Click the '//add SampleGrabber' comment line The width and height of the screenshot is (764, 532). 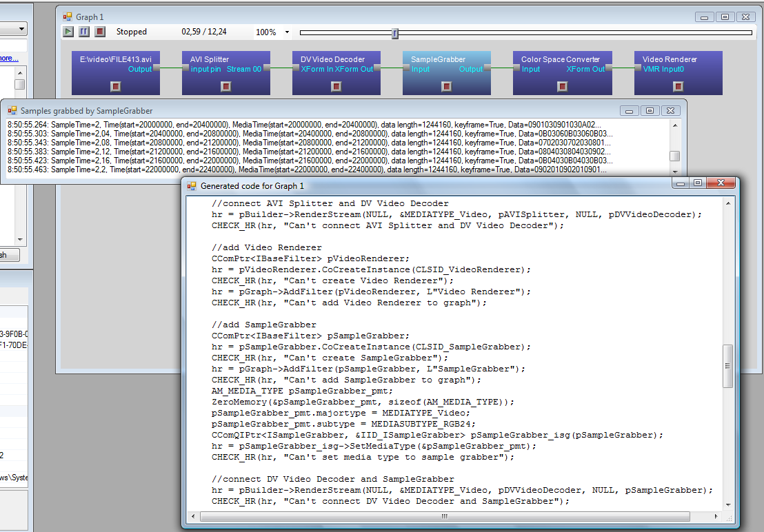(x=263, y=325)
